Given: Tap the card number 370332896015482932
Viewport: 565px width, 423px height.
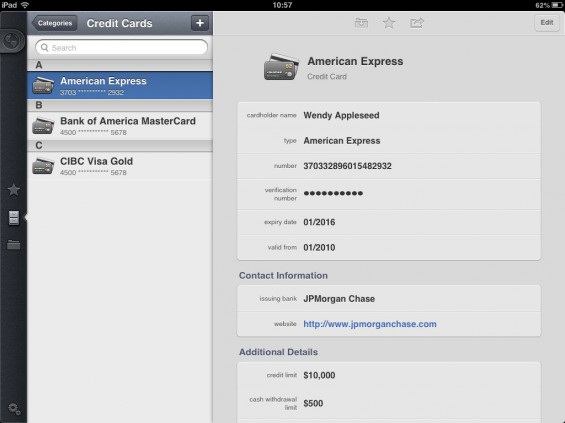Looking at the screenshot, I should click(x=347, y=166).
